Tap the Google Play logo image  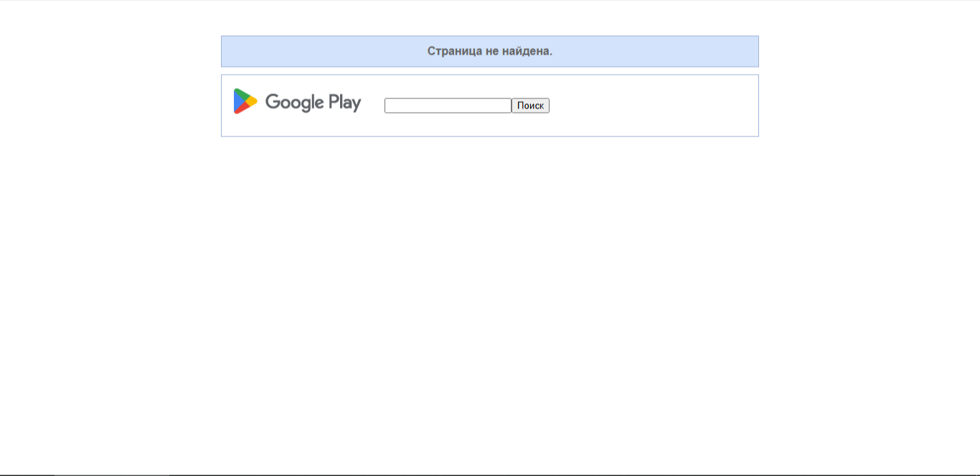pyautogui.click(x=297, y=102)
